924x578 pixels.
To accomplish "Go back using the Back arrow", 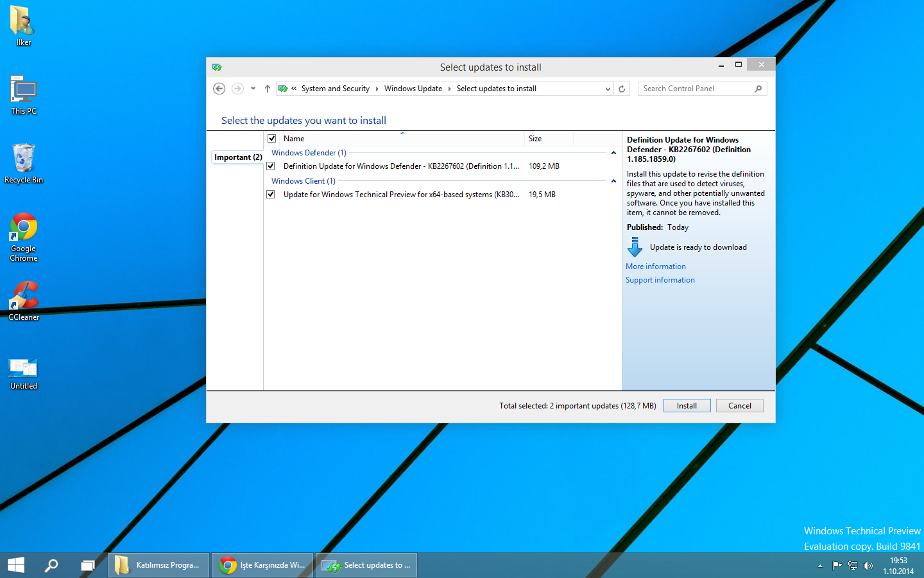I will [219, 89].
